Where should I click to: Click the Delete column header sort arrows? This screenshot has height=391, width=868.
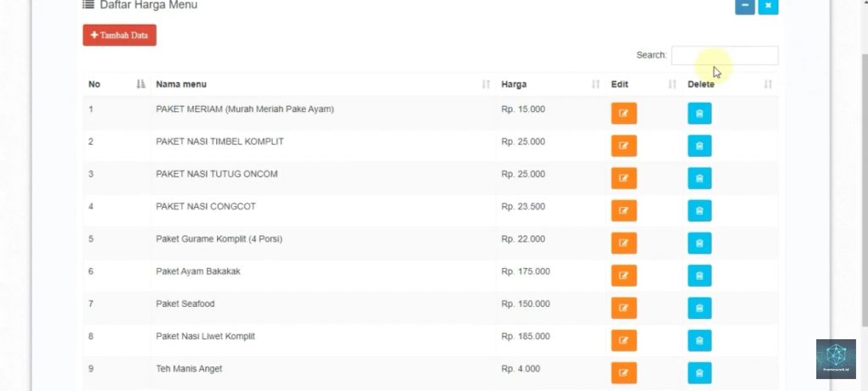(x=768, y=85)
